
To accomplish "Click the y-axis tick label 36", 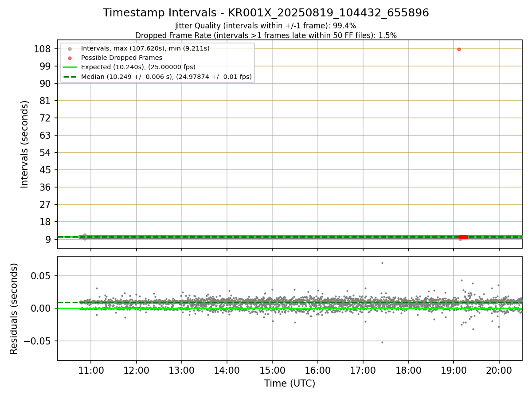I will (45, 187).
